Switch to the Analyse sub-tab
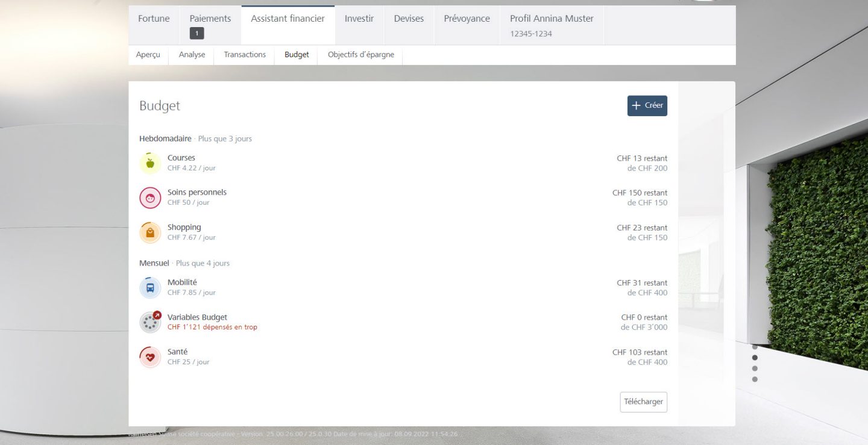This screenshot has height=445, width=868. [x=192, y=55]
